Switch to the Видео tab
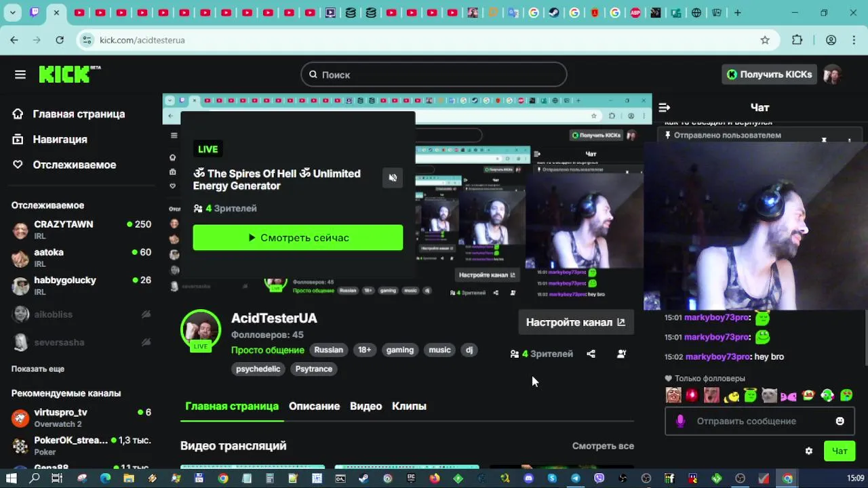 click(x=366, y=406)
